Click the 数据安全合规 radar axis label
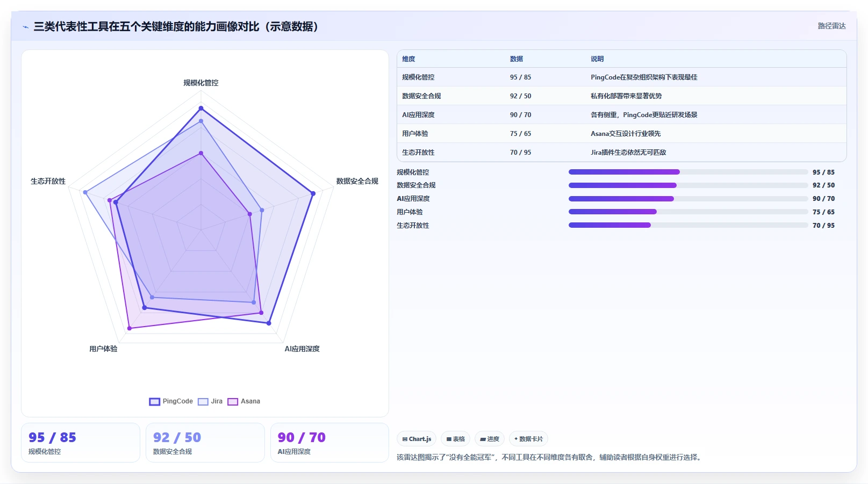868x484 pixels. coord(357,181)
